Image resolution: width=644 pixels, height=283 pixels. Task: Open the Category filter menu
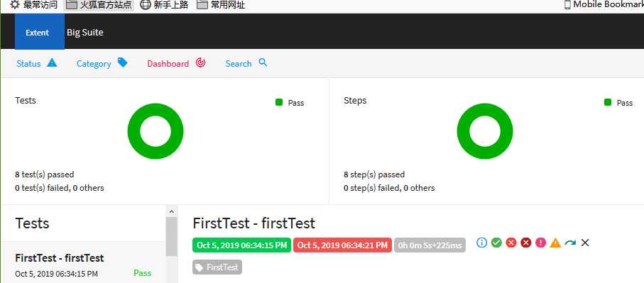102,63
